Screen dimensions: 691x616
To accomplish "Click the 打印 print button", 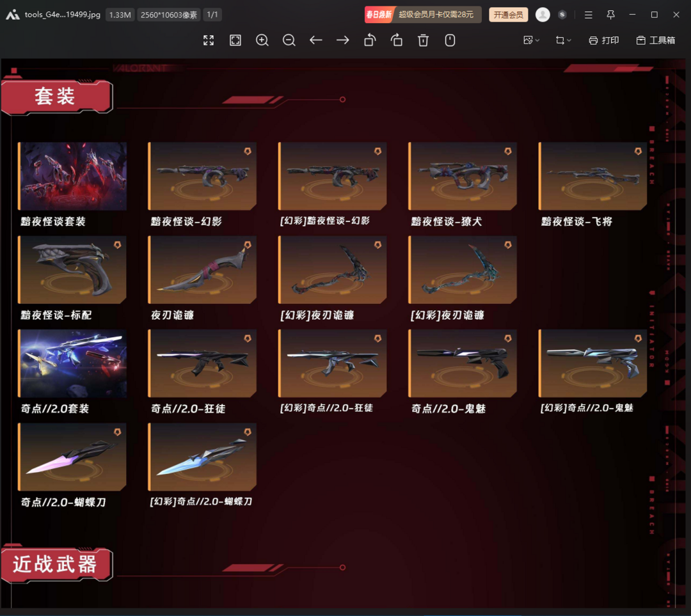I will point(604,40).
